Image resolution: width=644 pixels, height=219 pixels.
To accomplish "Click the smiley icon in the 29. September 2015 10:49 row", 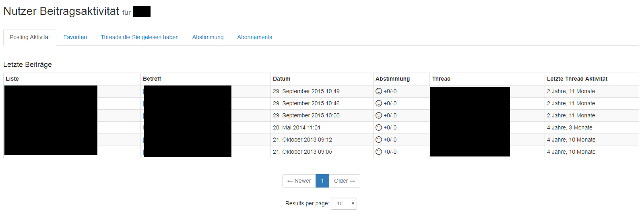I will click(x=378, y=91).
